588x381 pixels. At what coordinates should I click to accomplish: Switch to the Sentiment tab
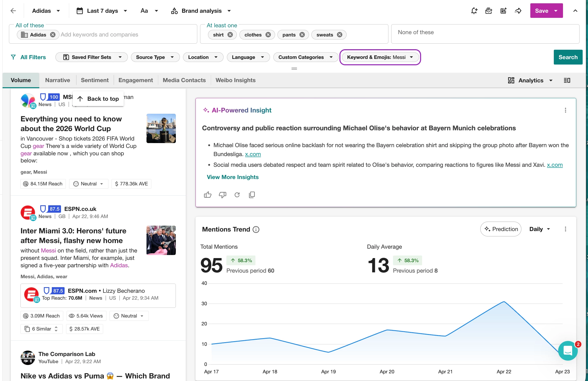(x=94, y=80)
